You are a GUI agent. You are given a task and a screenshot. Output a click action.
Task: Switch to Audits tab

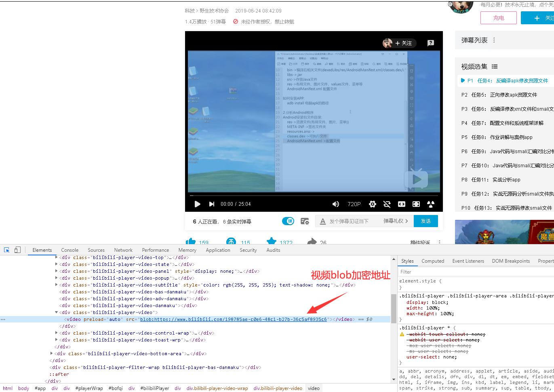[x=273, y=250]
